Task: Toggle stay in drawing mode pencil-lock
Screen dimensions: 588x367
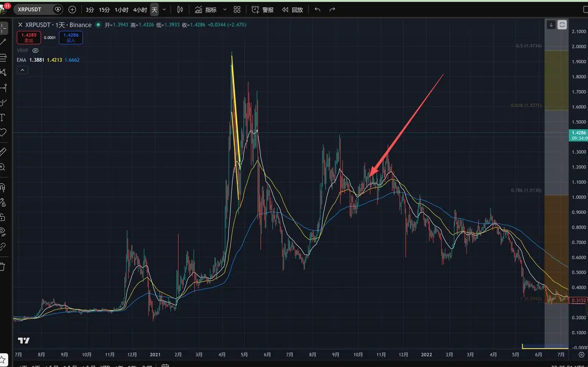Action: coord(2,201)
